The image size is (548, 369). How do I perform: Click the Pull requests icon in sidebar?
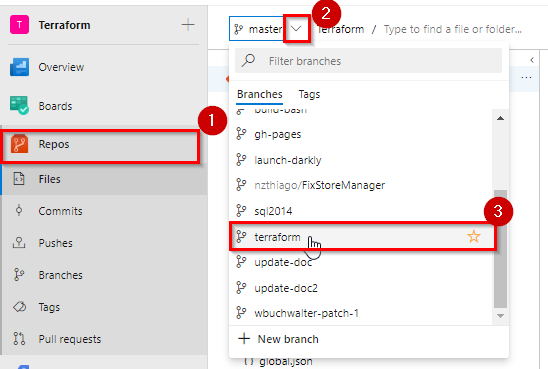(19, 339)
